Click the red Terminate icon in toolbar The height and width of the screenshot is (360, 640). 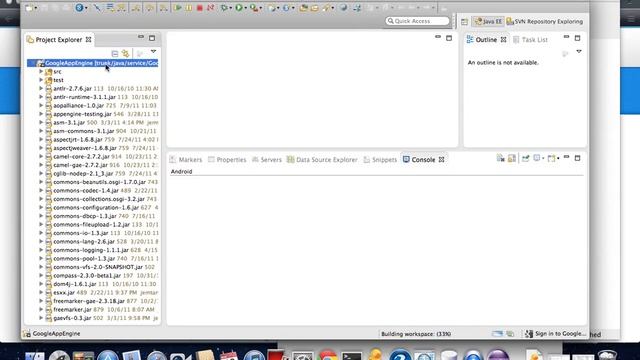[x=200, y=8]
